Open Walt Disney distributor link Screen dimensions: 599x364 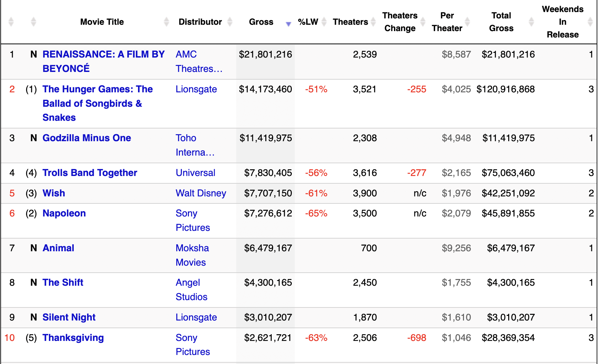pyautogui.click(x=201, y=193)
